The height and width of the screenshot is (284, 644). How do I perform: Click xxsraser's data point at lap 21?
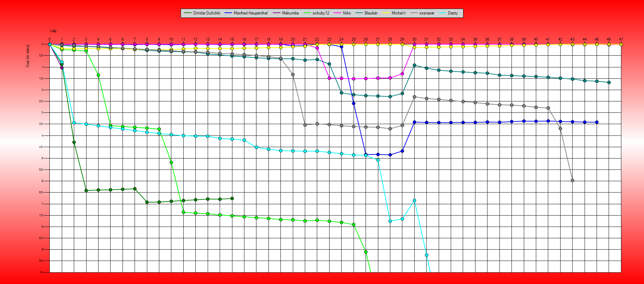[x=305, y=125]
